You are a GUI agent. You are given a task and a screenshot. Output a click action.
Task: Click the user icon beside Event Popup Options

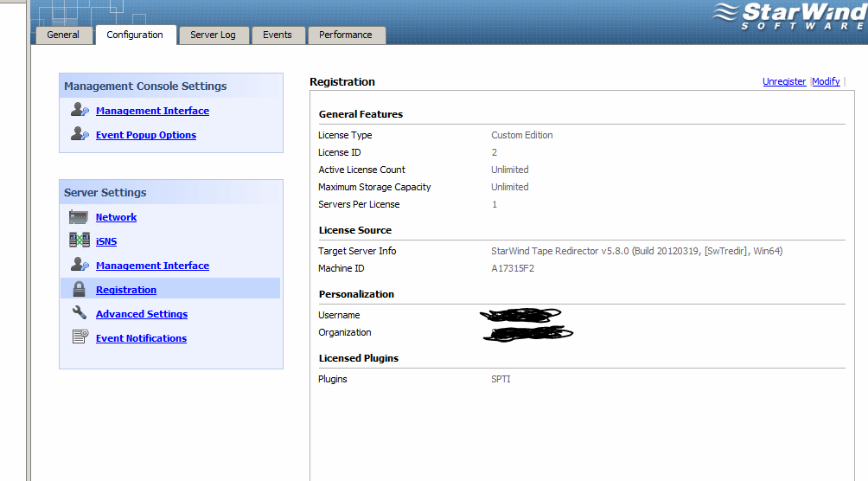coord(80,133)
